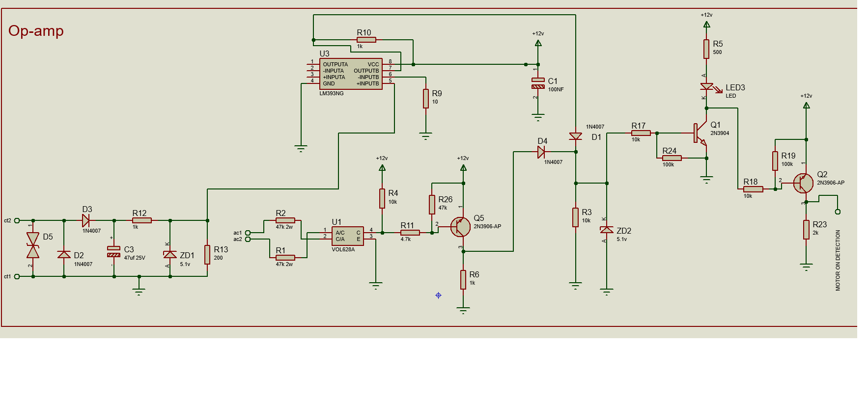Click the ground symbol below R9

point(426,136)
